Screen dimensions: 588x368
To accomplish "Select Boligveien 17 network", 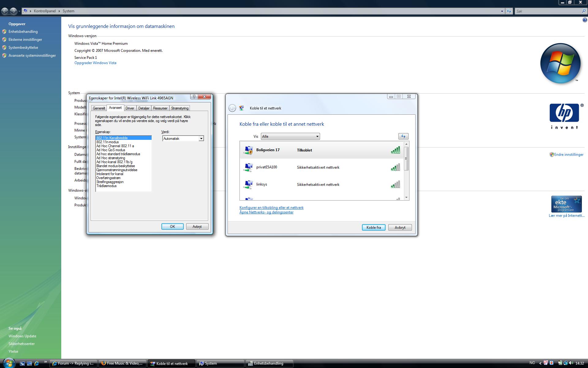I will pyautogui.click(x=322, y=150).
